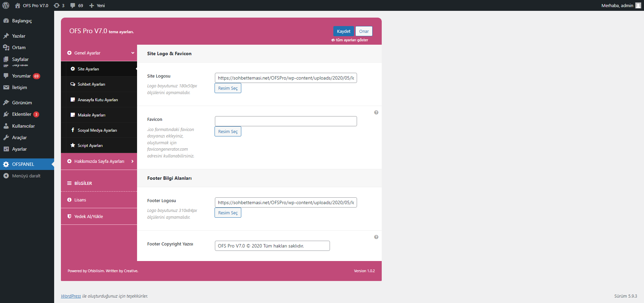Screen dimensions: 644x303
Task: Click Resim Seç under Footer Logosu
Action: coord(228,213)
